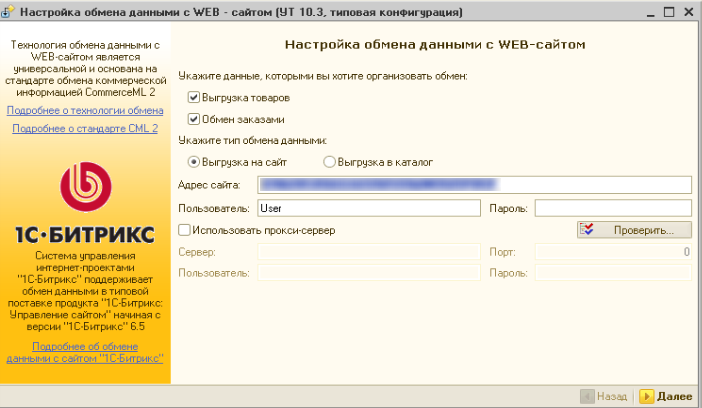Image resolution: width=702 pixels, height=408 pixels.
Task: Click the Пароль input field beside User
Action: tap(613, 208)
